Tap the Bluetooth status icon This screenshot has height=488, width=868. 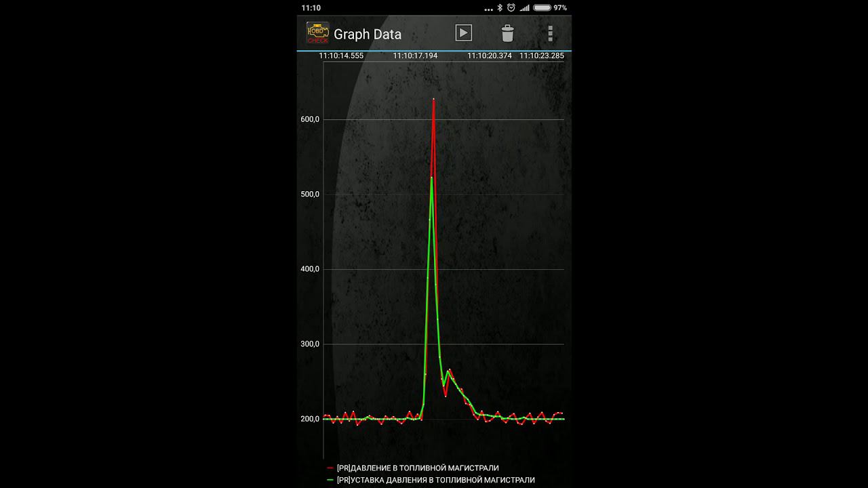500,7
